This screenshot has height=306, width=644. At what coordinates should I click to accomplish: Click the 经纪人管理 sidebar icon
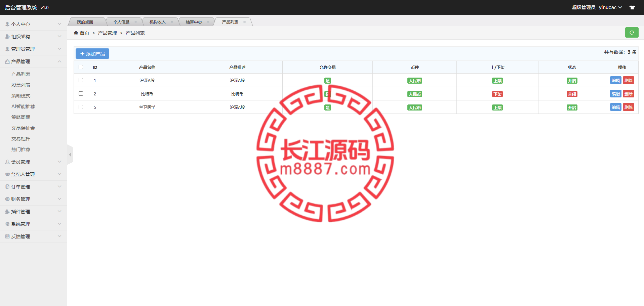click(7, 174)
